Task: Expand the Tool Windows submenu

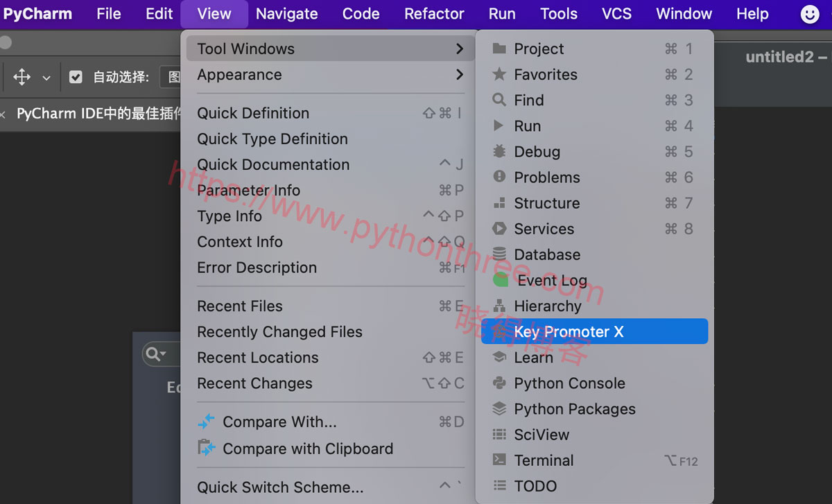Action: coord(246,49)
